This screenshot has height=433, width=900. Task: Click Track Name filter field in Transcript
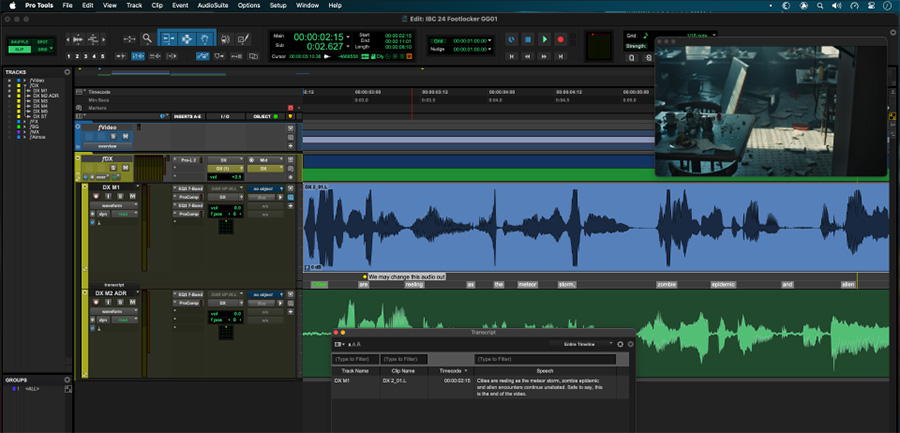(355, 359)
